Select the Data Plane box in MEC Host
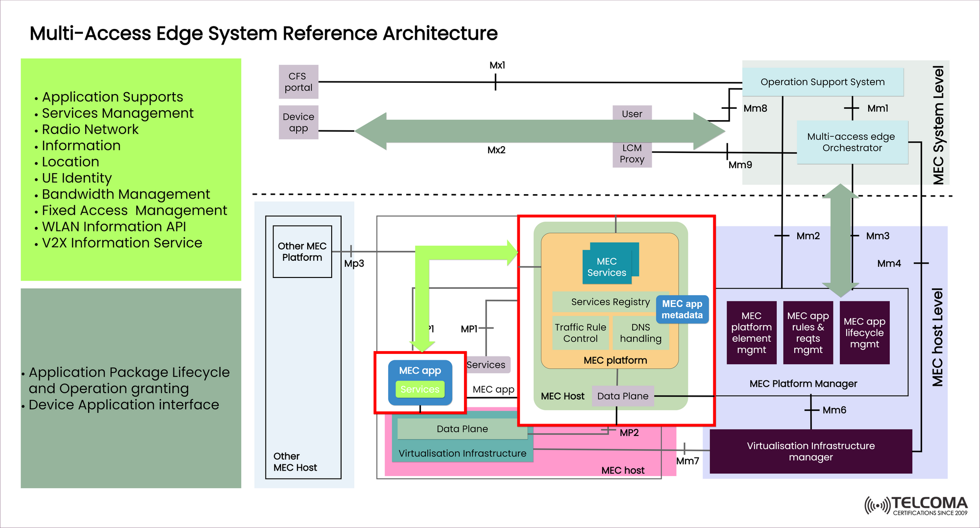The height and width of the screenshot is (528, 980). 623,396
